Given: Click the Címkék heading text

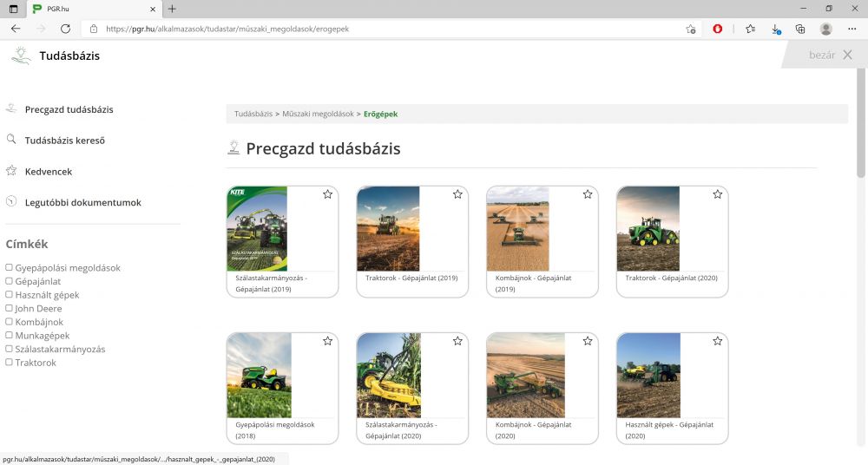Looking at the screenshot, I should coord(27,244).
